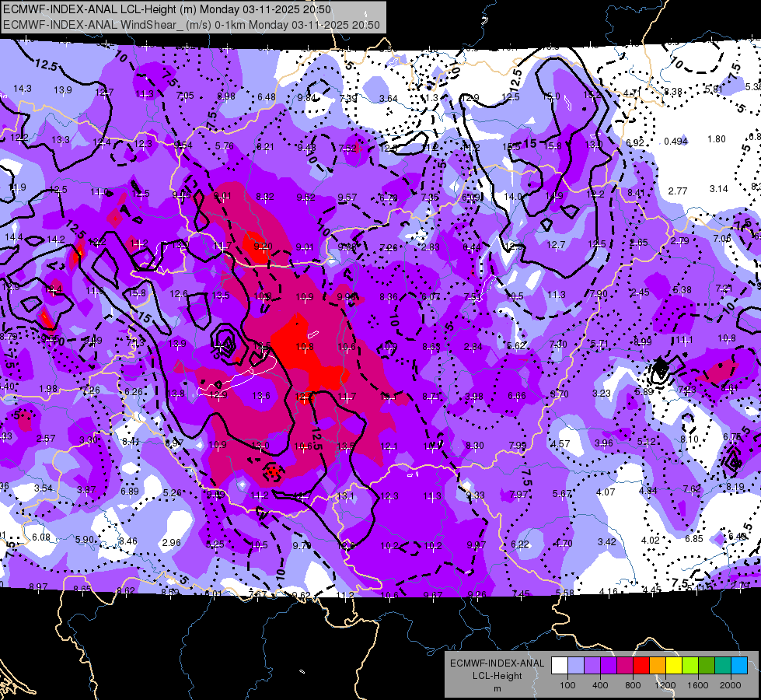Click the WindShear_ (m/s) 0-1km title line

click(191, 25)
